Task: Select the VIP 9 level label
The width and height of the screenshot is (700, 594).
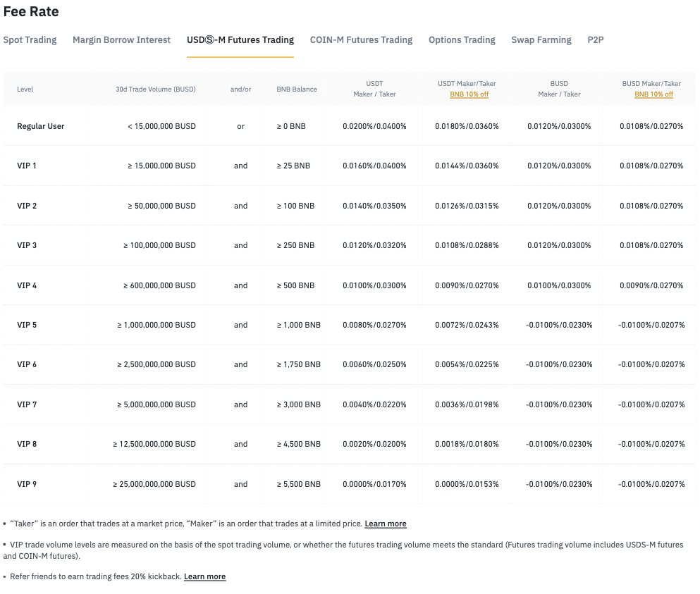Action: click(27, 484)
